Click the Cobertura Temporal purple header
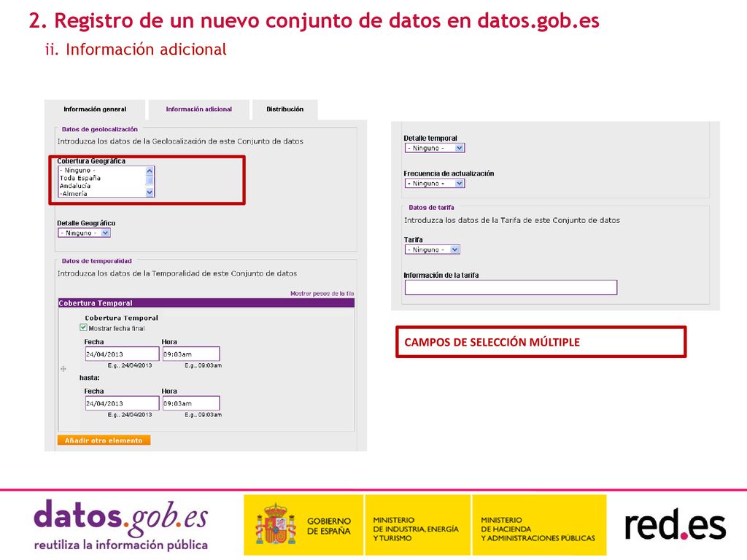 206,303
